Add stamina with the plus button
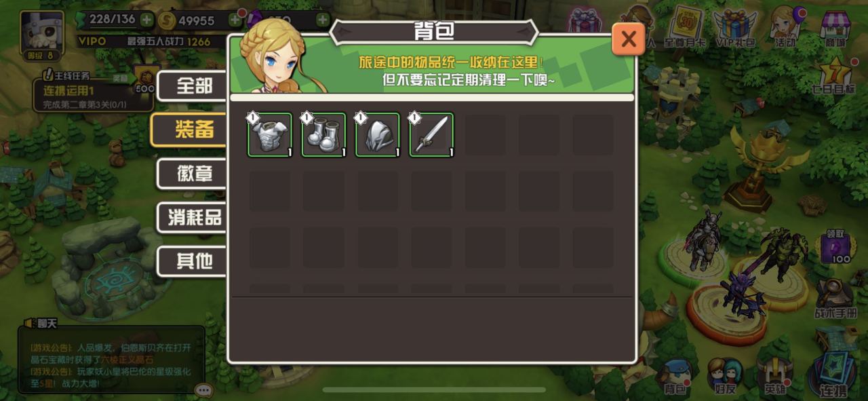The image size is (868, 401). click(x=146, y=20)
